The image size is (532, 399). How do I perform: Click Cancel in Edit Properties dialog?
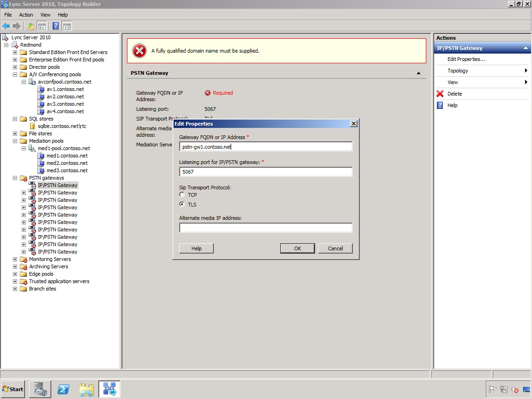335,248
